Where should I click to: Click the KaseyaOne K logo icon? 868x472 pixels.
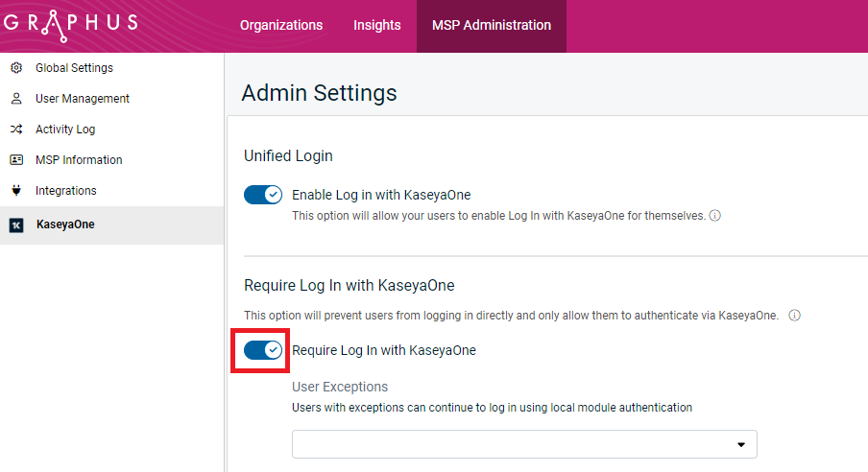[x=16, y=225]
